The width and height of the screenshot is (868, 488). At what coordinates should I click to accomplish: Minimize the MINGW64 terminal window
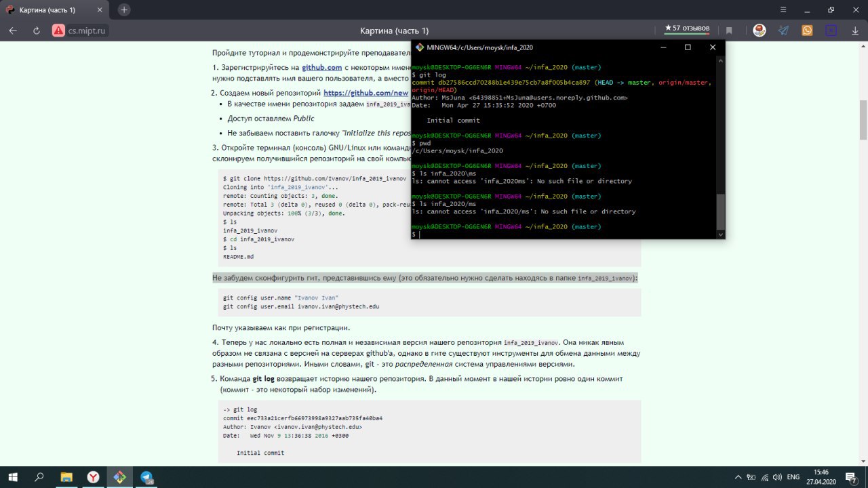[663, 47]
